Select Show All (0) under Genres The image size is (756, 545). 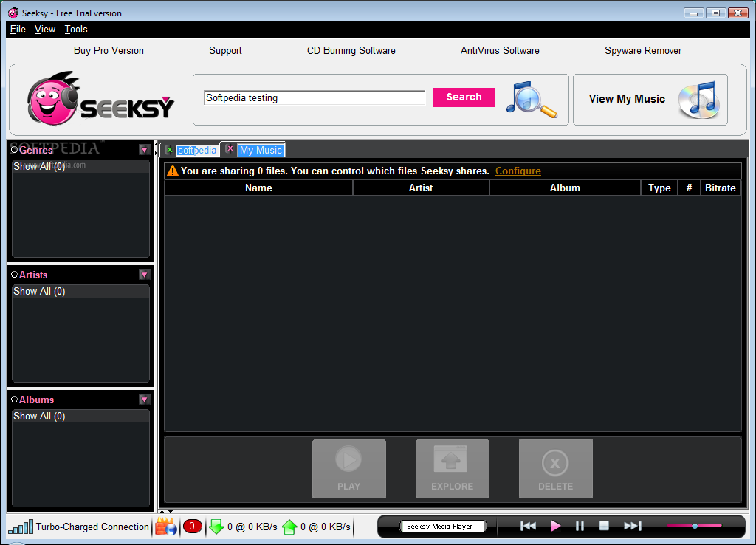pos(80,166)
